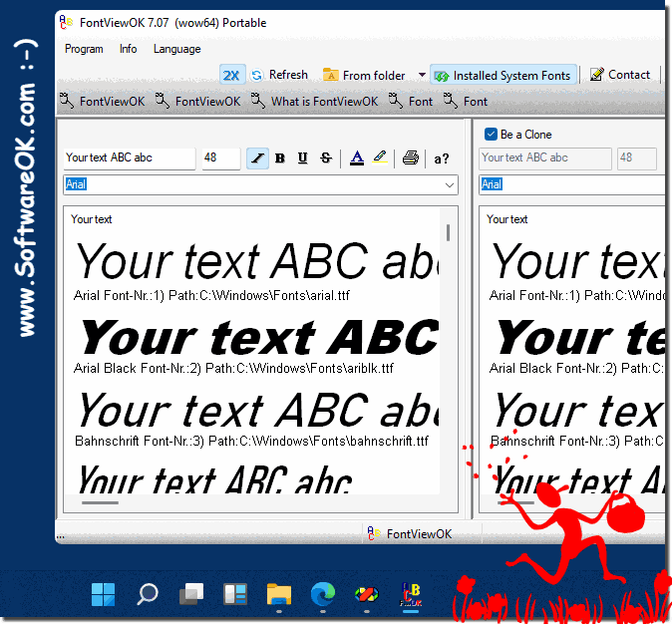Click the Your text column header in right pane
Viewport: 672px width, 624px height.
tap(507, 219)
